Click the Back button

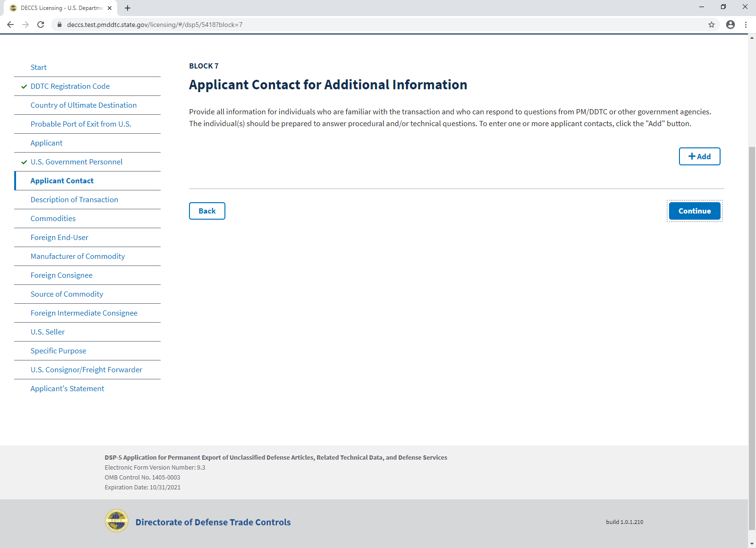point(207,211)
